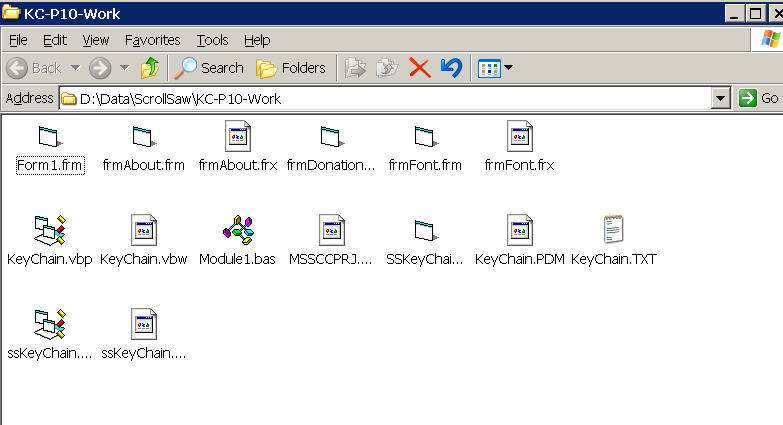Image resolution: width=783 pixels, height=425 pixels.
Task: Click the KeyChain.vbp file name label
Action: tap(50, 259)
